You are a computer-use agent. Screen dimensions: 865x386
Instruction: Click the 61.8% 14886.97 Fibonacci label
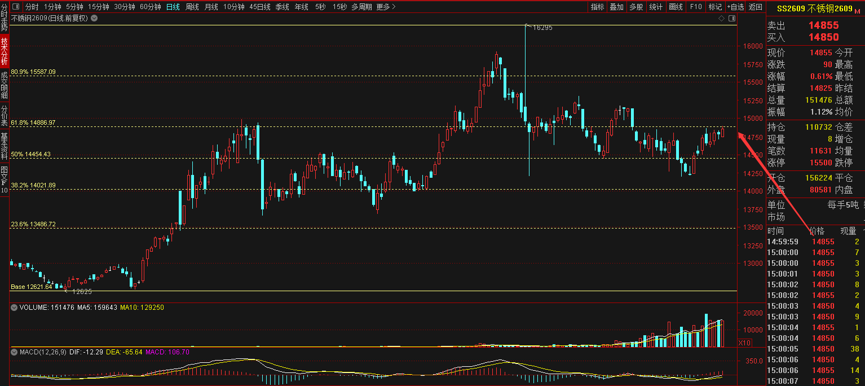(33, 122)
